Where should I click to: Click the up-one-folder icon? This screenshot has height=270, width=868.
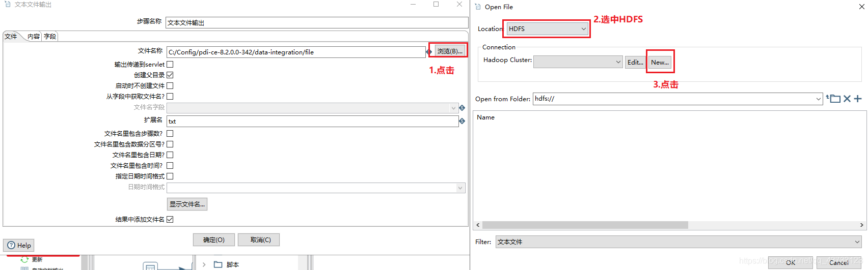click(833, 99)
